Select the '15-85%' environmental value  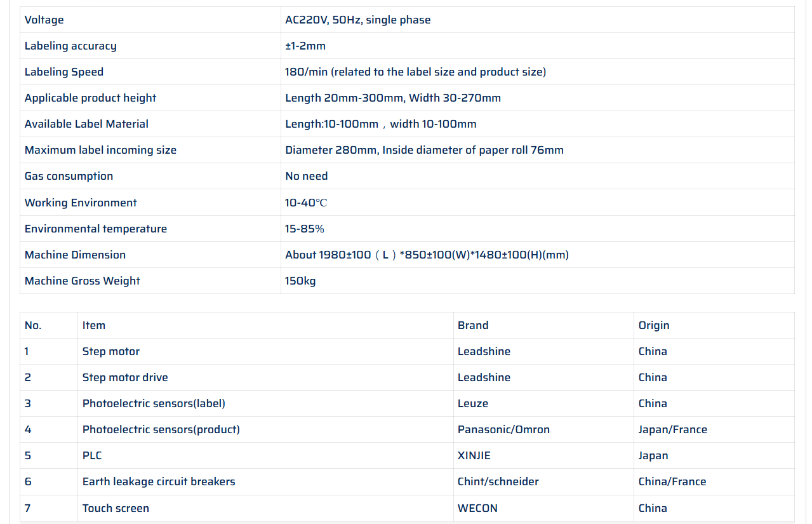[305, 229]
